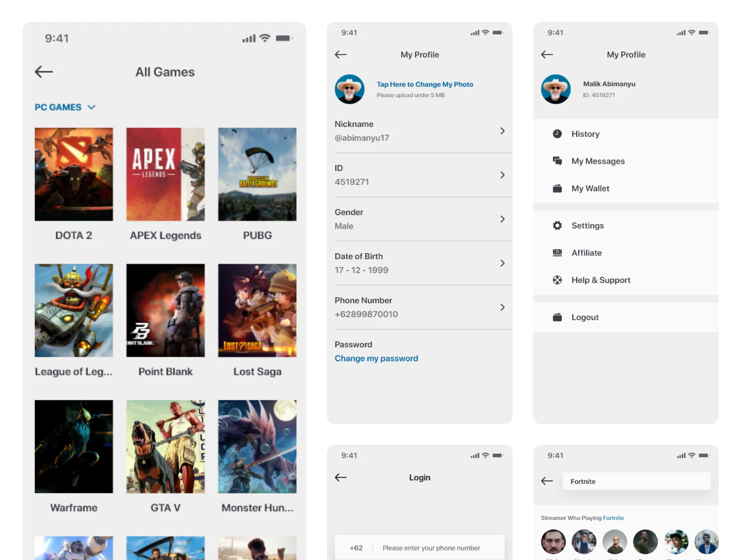Go back from the All Games screen
This screenshot has height=560, width=741.
[x=44, y=72]
